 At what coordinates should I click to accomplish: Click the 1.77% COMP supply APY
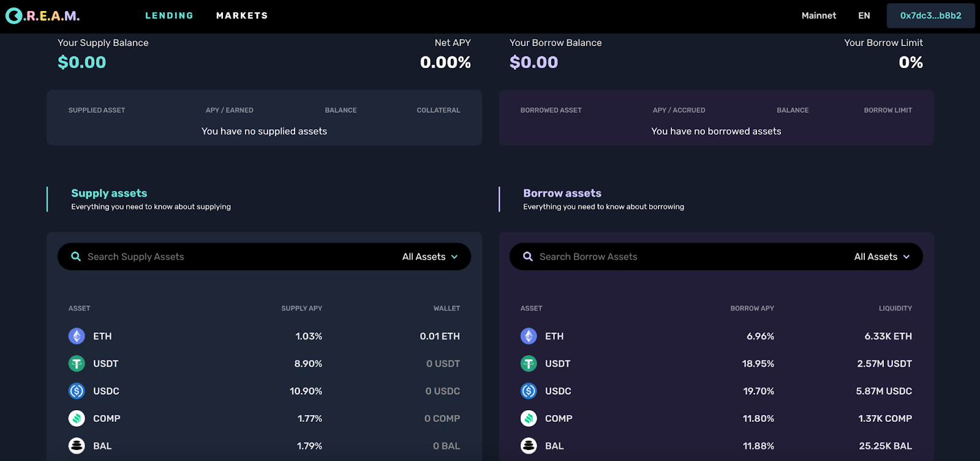click(x=310, y=419)
